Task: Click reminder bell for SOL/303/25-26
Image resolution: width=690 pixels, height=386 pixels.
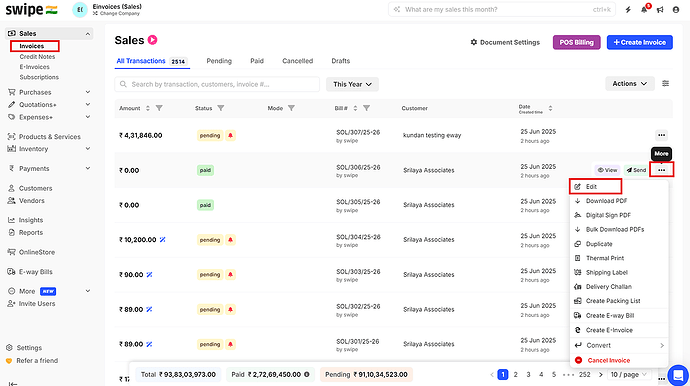Action: coord(230,275)
